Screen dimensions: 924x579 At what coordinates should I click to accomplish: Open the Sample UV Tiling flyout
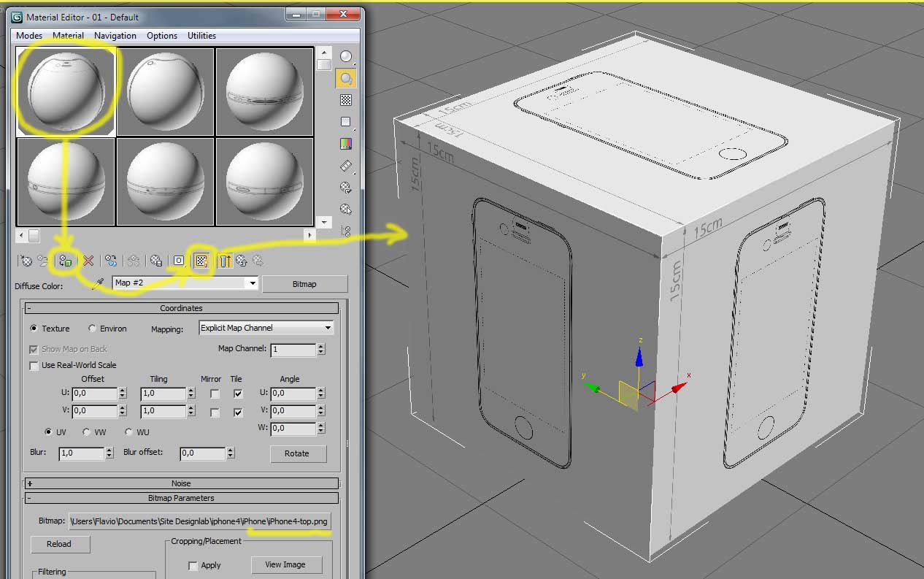tap(346, 122)
